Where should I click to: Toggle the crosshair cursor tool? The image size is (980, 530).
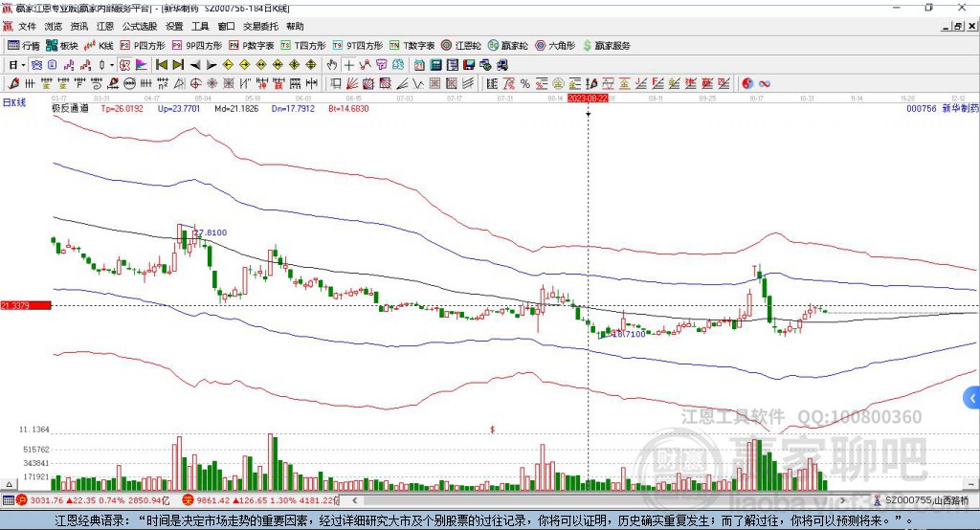348,65
